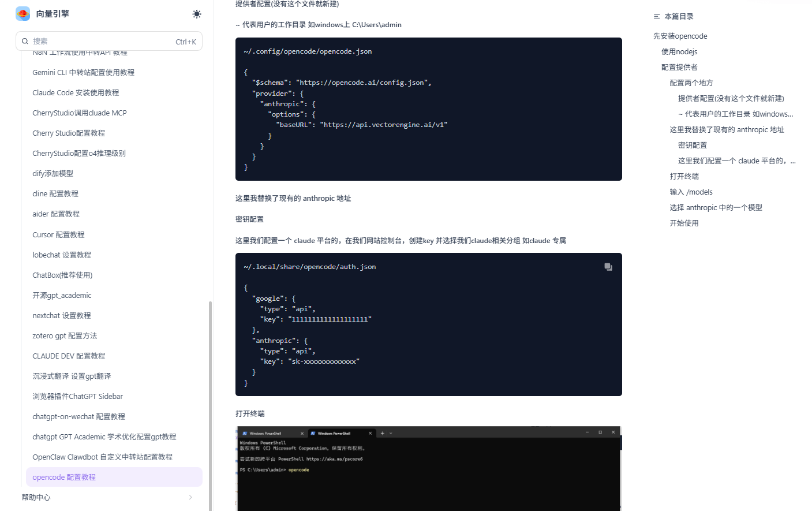The image size is (812, 511).
Task: Jump to ~ 代表用户的工作目录 contents entry
Action: coord(735,114)
